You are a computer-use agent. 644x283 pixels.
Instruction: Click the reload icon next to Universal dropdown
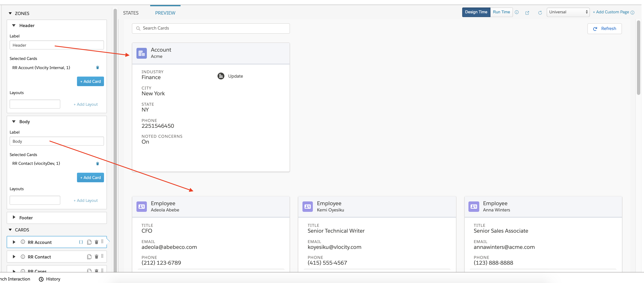[540, 12]
